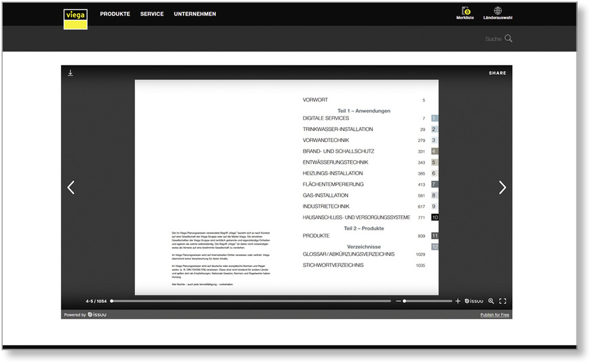Enter fullscreen mode in viewer
Viewport: 592px width, 364px height.
pyautogui.click(x=503, y=301)
